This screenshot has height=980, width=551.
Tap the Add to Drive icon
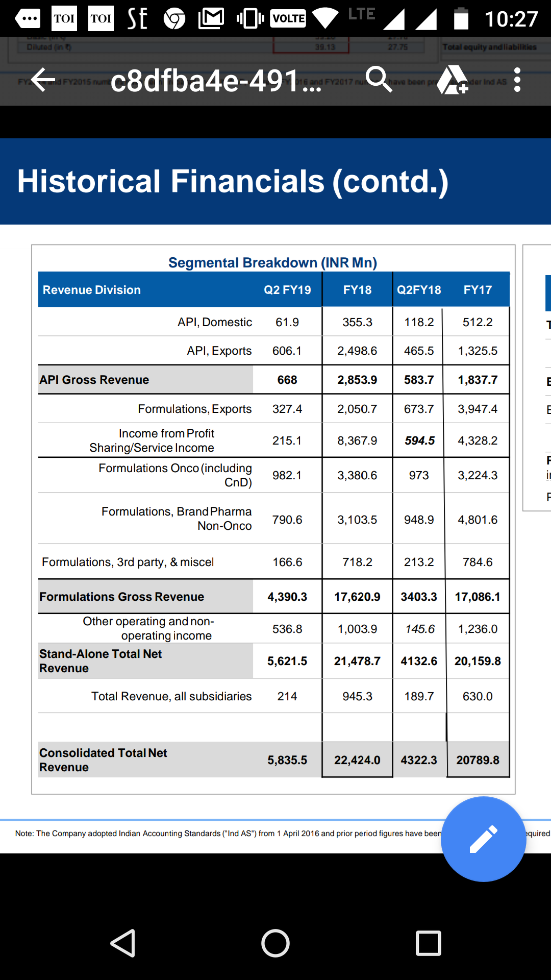tap(452, 80)
